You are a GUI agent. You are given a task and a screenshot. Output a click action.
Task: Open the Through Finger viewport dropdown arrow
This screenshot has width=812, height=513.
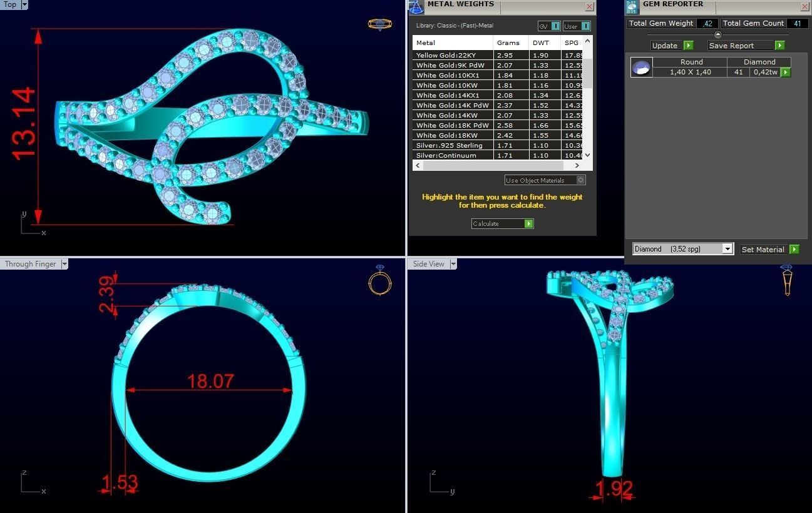[x=64, y=264]
